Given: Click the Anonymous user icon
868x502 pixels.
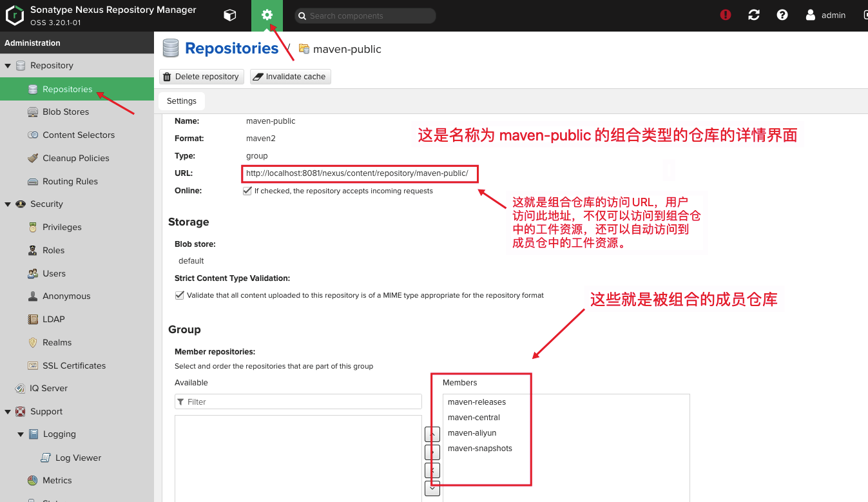Looking at the screenshot, I should [33, 296].
